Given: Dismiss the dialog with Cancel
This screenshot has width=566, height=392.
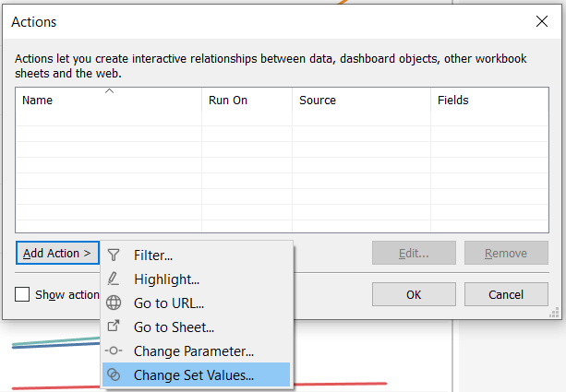Looking at the screenshot, I should (x=506, y=294).
